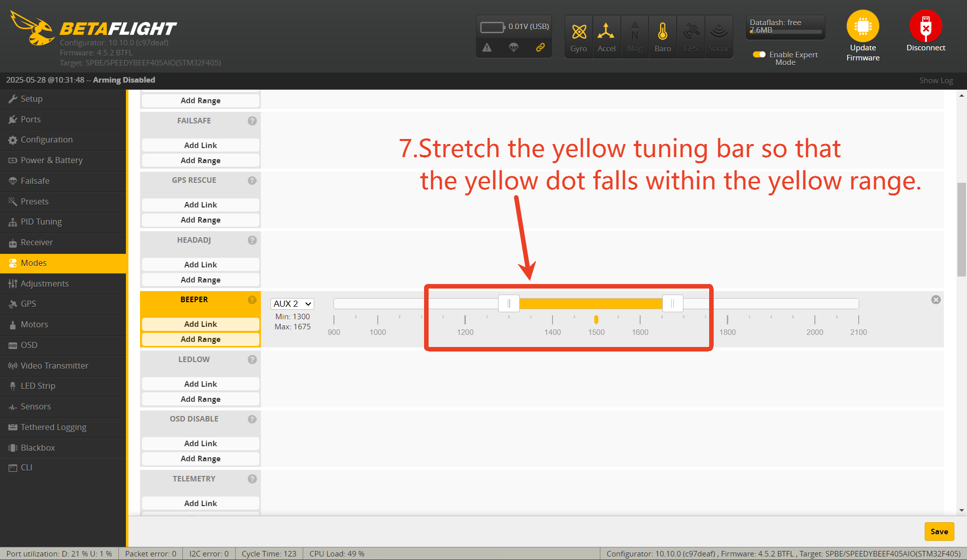The image size is (967, 560).
Task: Click the scrollbar down arrow
Action: click(961, 510)
